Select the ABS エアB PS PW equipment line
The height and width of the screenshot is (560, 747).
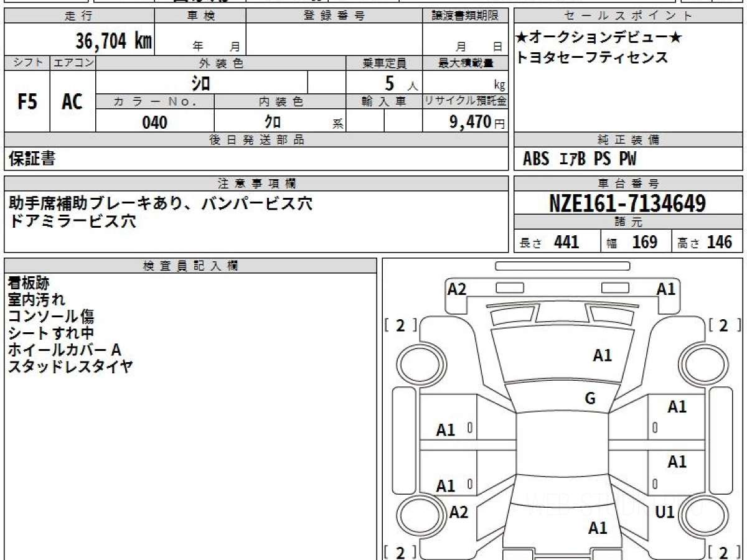click(580, 159)
